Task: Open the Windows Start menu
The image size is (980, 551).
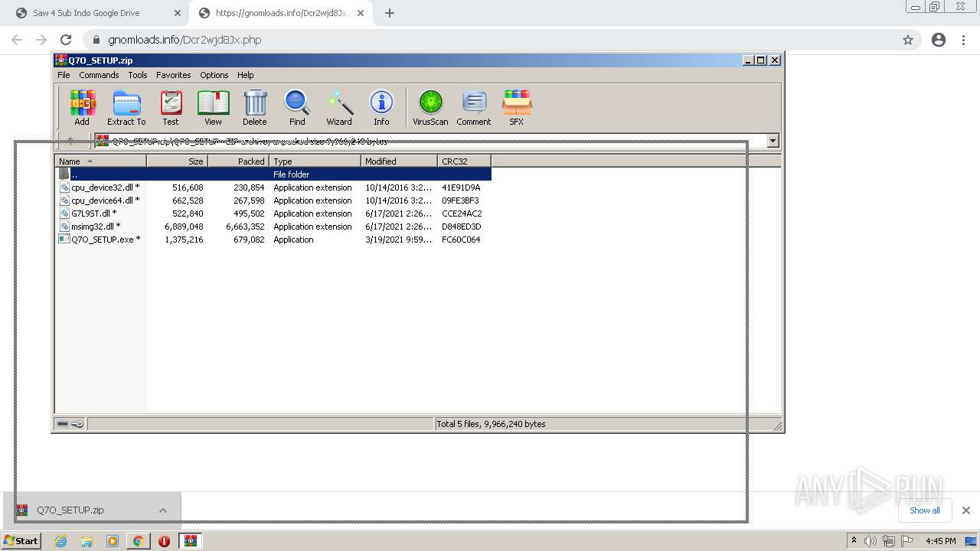Action: click(x=21, y=541)
